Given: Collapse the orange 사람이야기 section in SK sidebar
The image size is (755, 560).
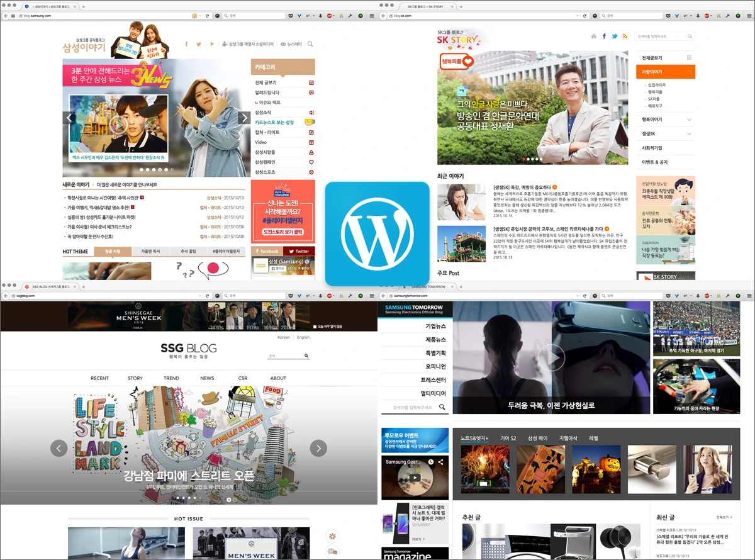Looking at the screenshot, I should pos(689,72).
